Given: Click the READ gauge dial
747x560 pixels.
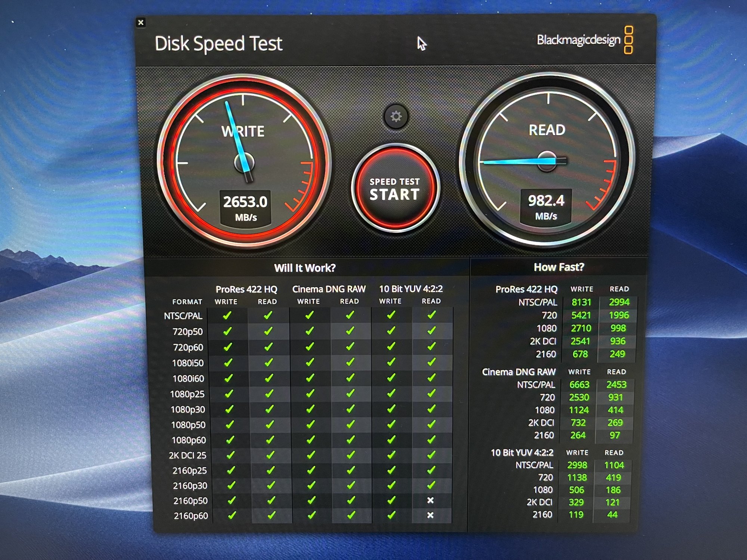Looking at the screenshot, I should [547, 161].
